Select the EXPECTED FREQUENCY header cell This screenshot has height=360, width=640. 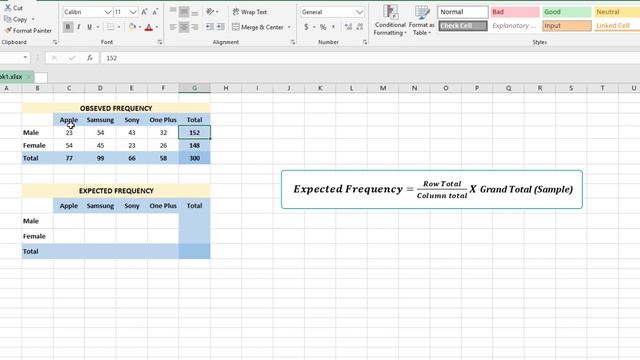tap(116, 191)
